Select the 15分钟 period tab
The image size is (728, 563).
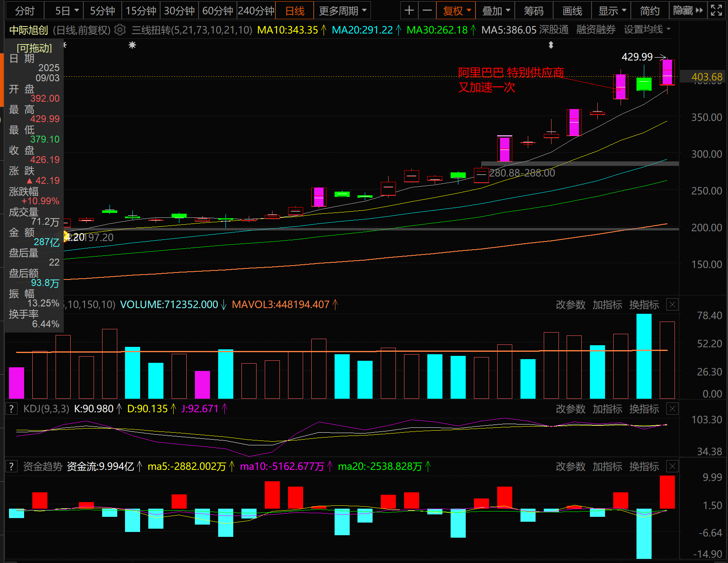141,11
